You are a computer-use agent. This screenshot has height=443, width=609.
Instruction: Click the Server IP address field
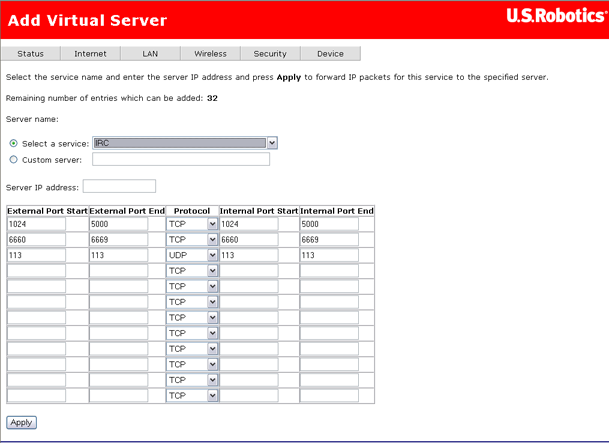[119, 186]
